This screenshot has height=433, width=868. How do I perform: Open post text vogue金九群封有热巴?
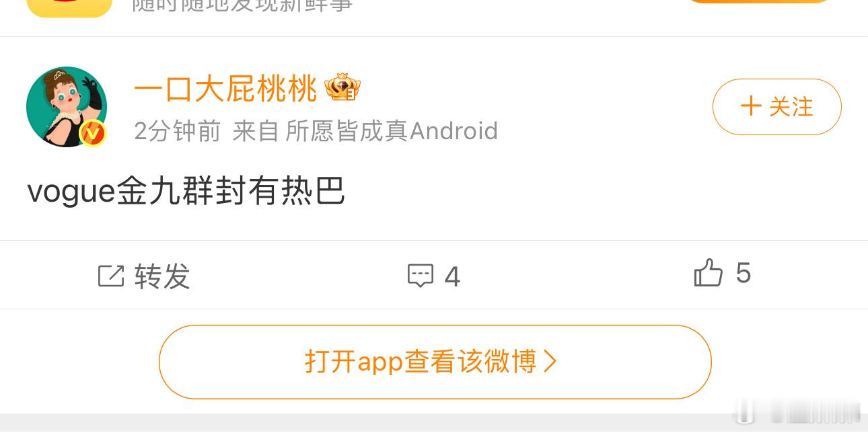coord(186,191)
